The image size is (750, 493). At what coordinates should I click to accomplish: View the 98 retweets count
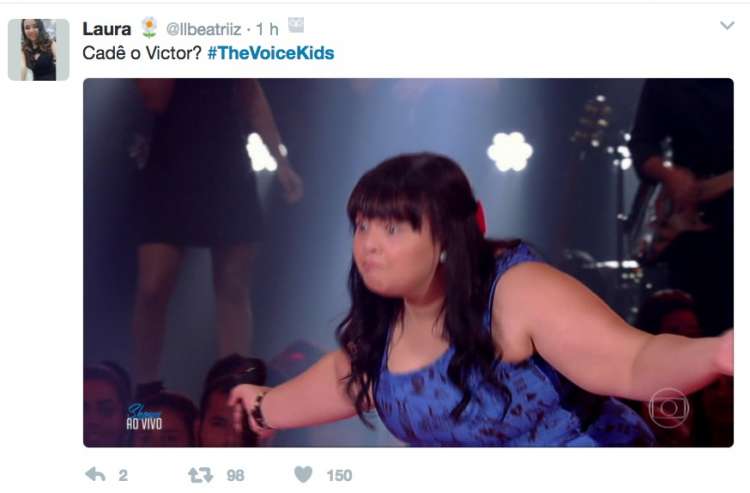point(235,475)
